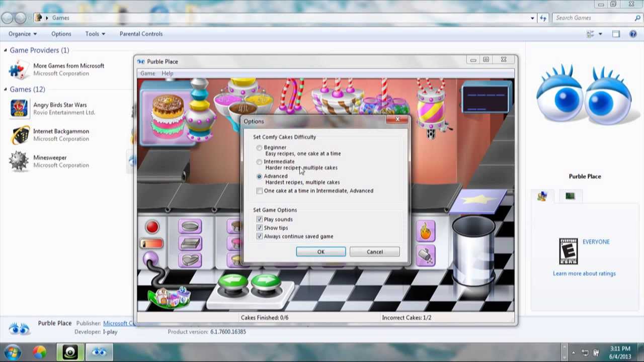Open the change view dropdown arrow
Image resolution: width=644 pixels, height=362 pixels.
point(600,34)
